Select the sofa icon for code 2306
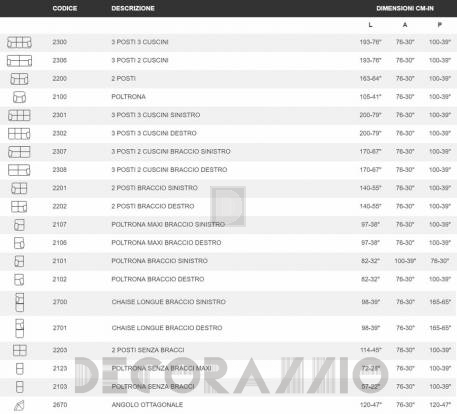Viewport: 457px width, 414px height. [x=19, y=61]
